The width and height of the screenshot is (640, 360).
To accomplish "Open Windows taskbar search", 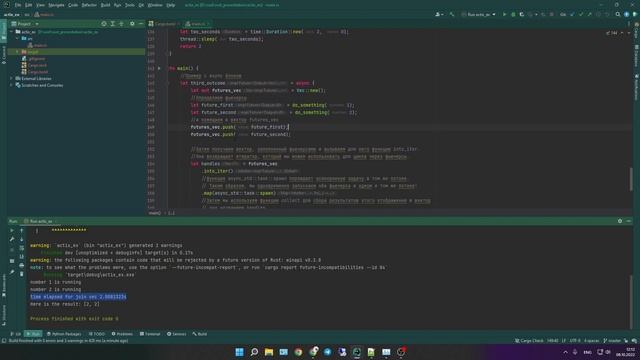I will tap(254, 352).
